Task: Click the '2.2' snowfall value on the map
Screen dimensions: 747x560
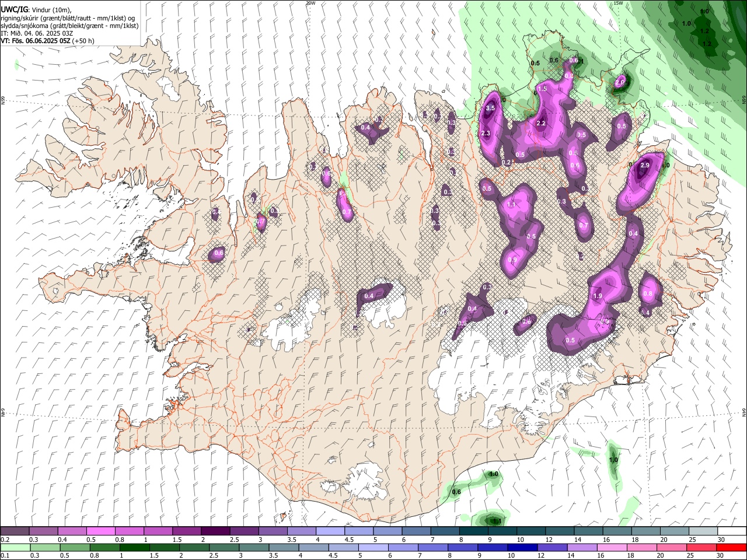Action: tap(540, 123)
